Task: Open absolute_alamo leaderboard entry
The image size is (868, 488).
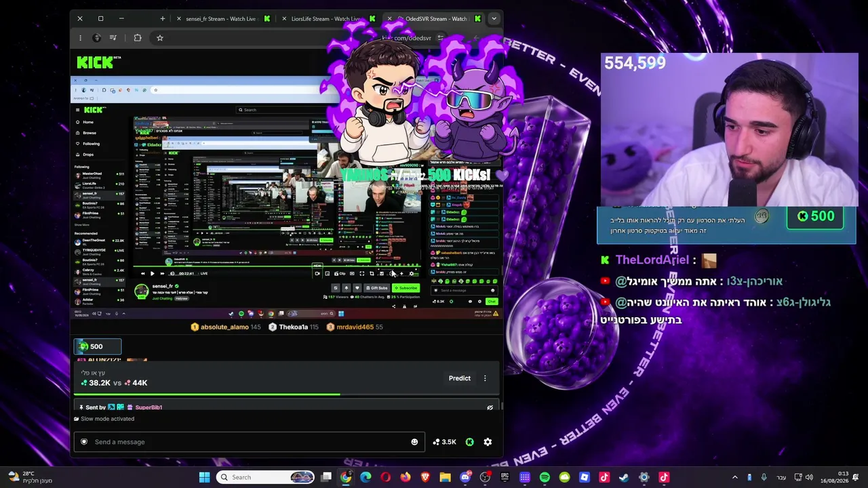Action: coord(226,327)
